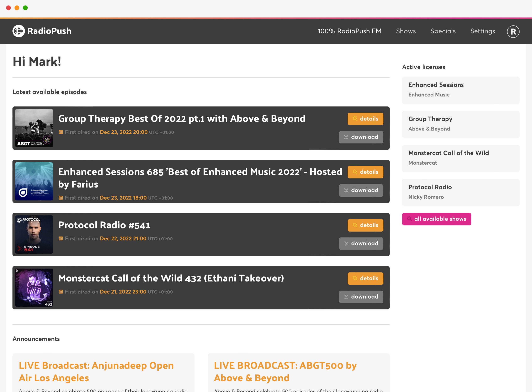Click Enhanced Sessions 685 cover thumbnail
The height and width of the screenshot is (392, 532).
click(34, 181)
